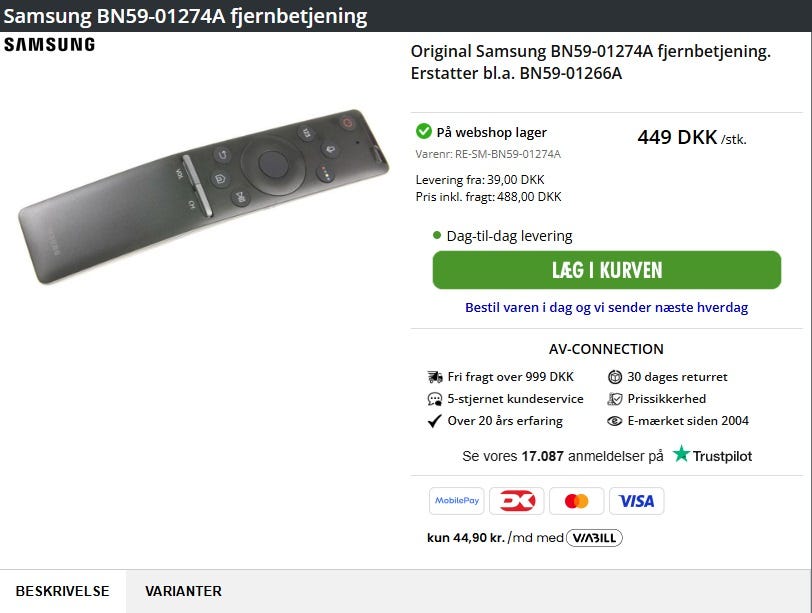This screenshot has height=613, width=812.
Task: Click the Trustpilot star logo
Action: point(682,454)
